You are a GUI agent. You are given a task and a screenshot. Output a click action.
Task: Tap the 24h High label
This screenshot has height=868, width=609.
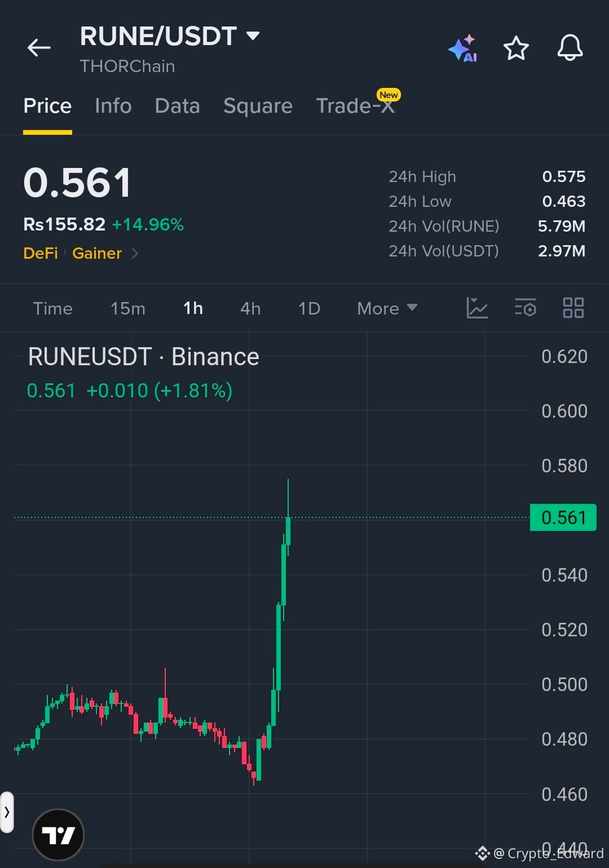pyautogui.click(x=422, y=176)
